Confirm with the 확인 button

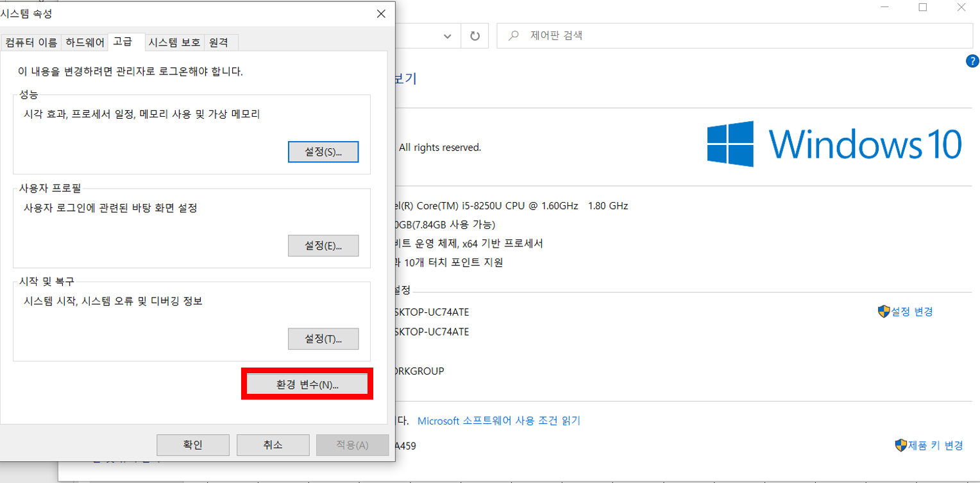click(x=193, y=445)
